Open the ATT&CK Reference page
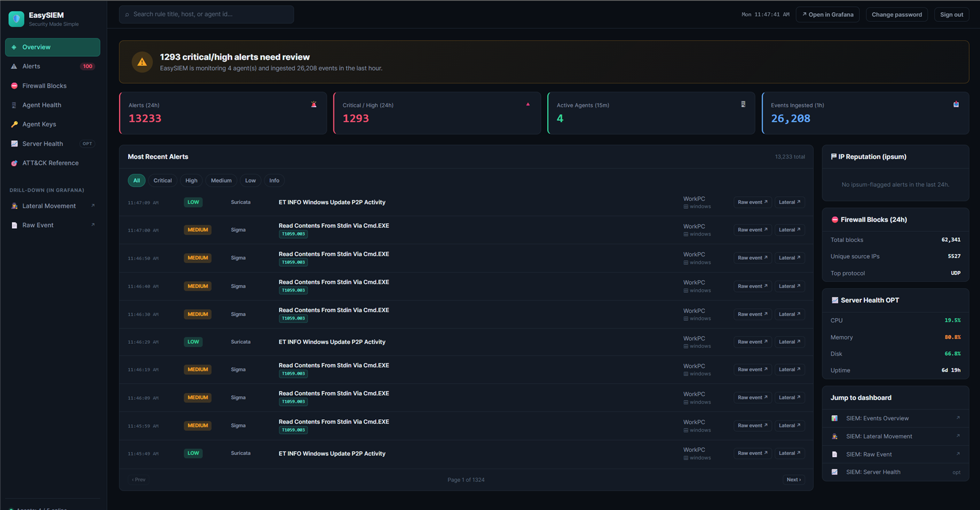Image resolution: width=980 pixels, height=510 pixels. (x=52, y=163)
